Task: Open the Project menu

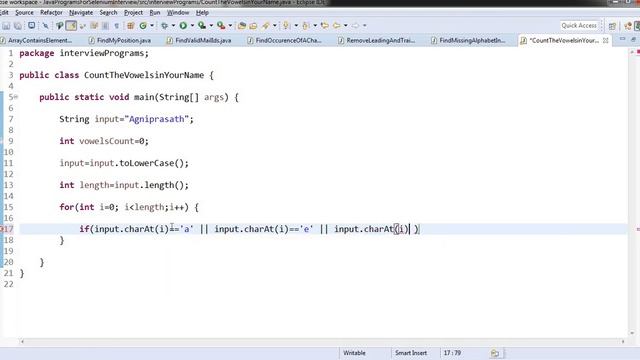Action: 133,13
